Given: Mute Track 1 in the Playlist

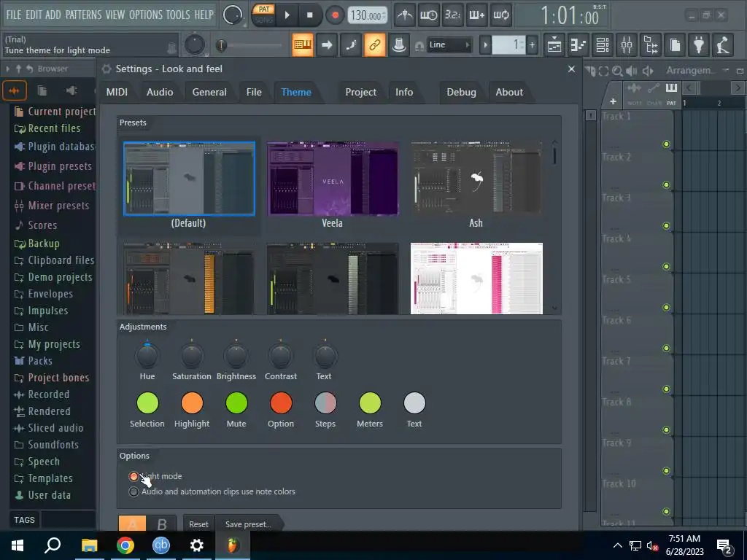Looking at the screenshot, I should coord(666,144).
